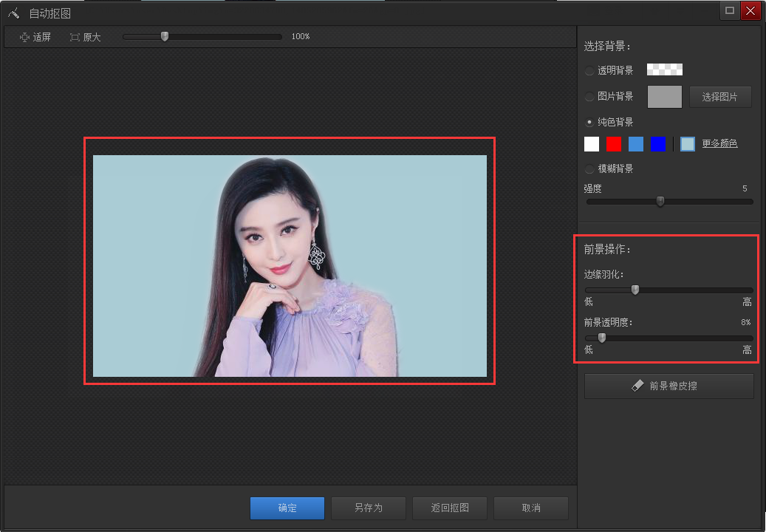Click the eraser icon on 前景橡皮擦 button

638,385
